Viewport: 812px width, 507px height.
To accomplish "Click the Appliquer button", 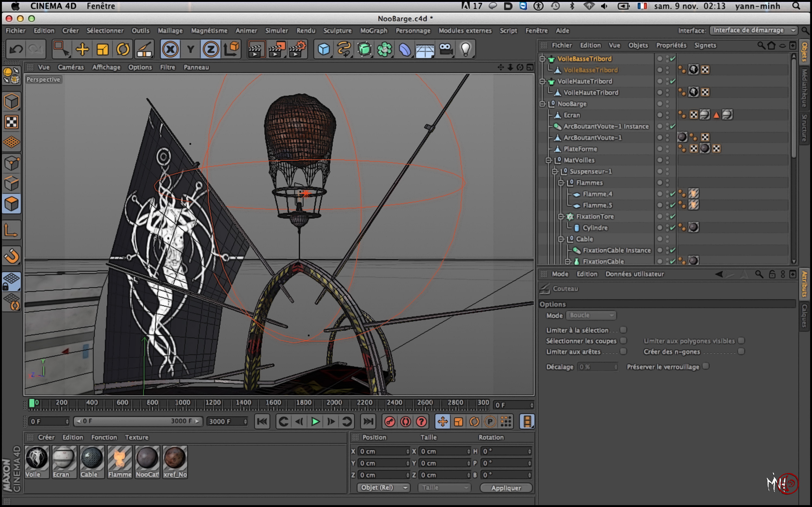I will (x=506, y=488).
